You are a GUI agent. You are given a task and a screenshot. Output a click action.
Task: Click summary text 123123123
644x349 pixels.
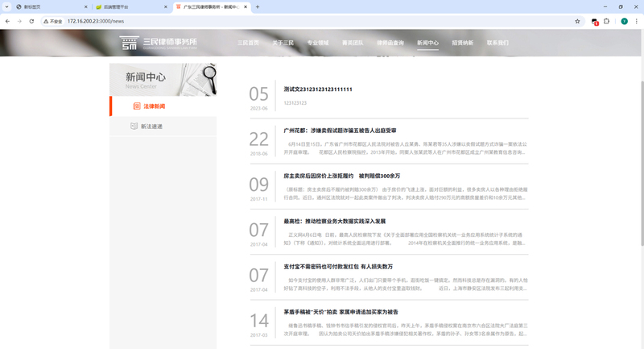point(295,103)
